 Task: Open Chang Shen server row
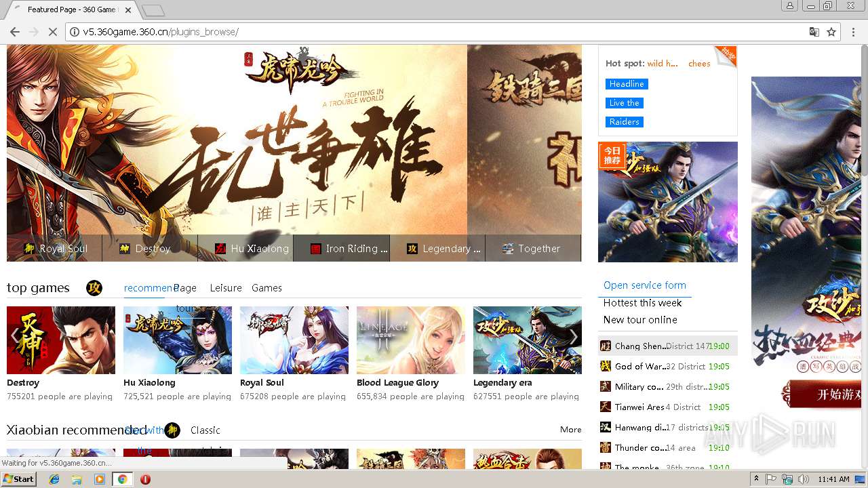(x=668, y=346)
